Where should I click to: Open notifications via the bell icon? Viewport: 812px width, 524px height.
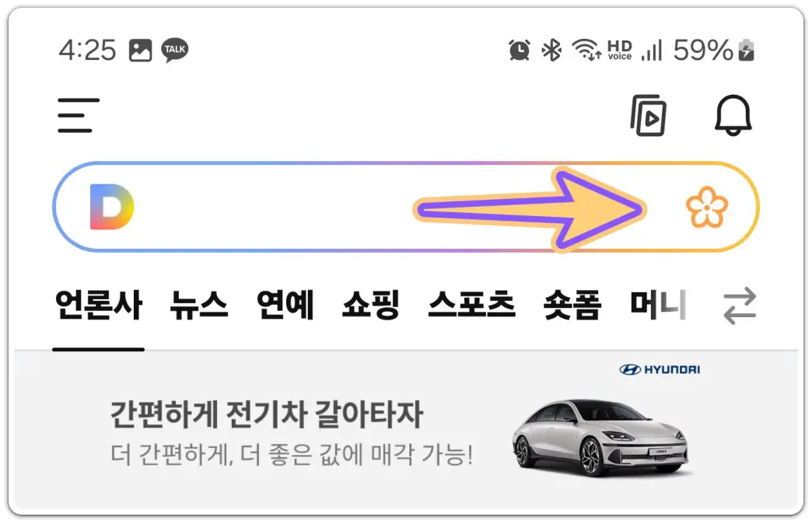(732, 115)
